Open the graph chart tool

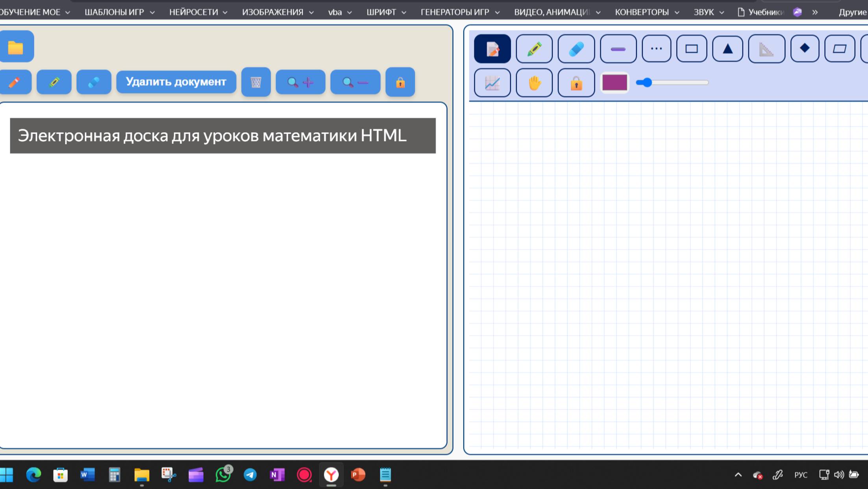click(x=492, y=83)
